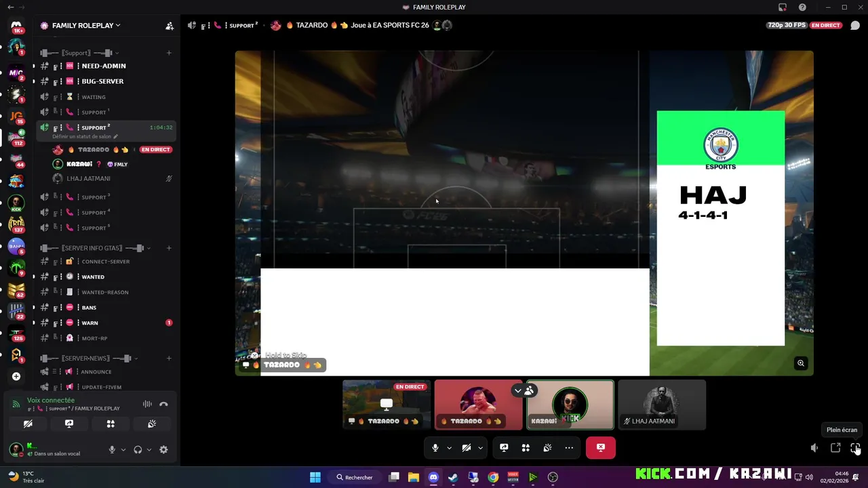Open the CONNECT-SERVER channel

coord(104,262)
